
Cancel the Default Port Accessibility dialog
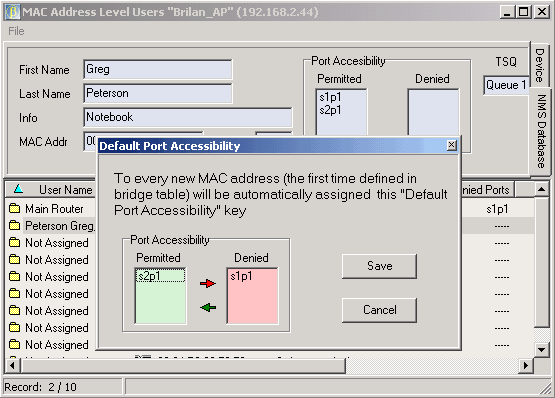(379, 310)
